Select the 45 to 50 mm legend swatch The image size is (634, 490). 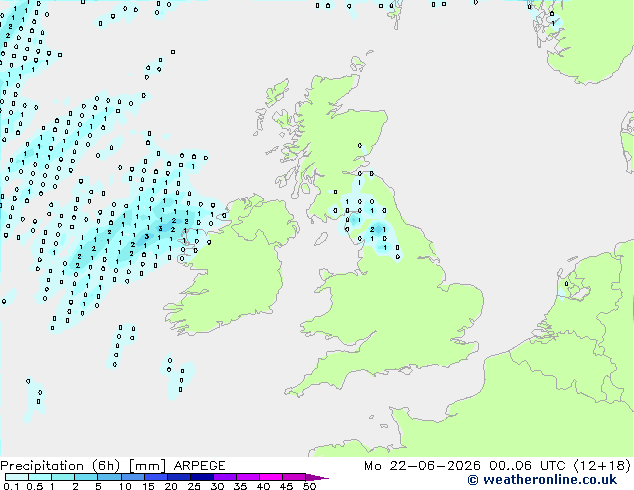(294, 477)
